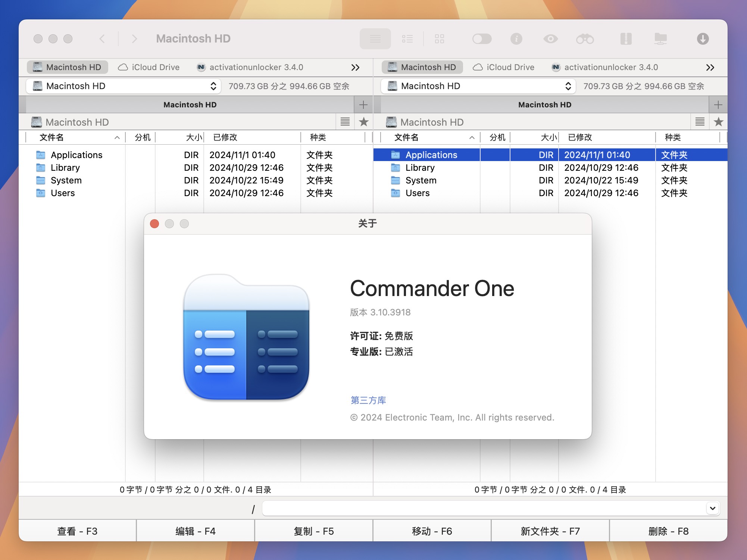Select Applications folder in right panel
The width and height of the screenshot is (747, 560).
(x=550, y=155)
